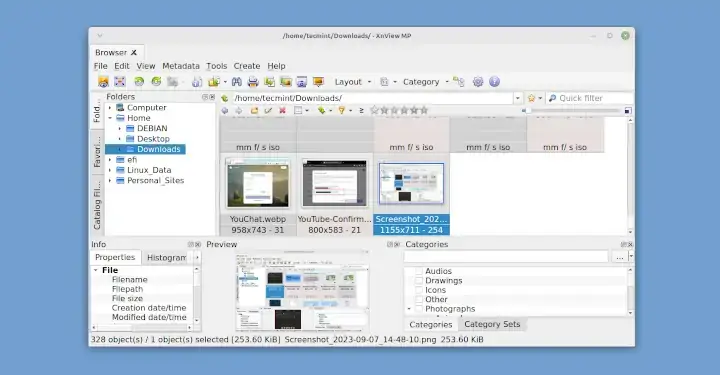Click the ... button in Categories panel

[x=619, y=257]
